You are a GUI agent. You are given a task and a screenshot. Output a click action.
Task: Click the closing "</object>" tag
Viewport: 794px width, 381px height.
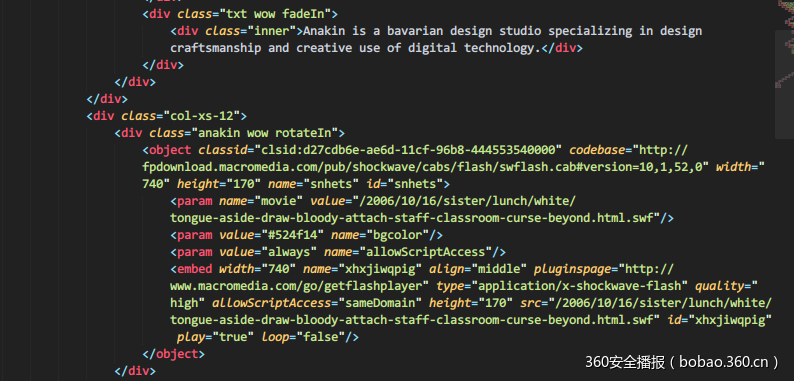[174, 354]
